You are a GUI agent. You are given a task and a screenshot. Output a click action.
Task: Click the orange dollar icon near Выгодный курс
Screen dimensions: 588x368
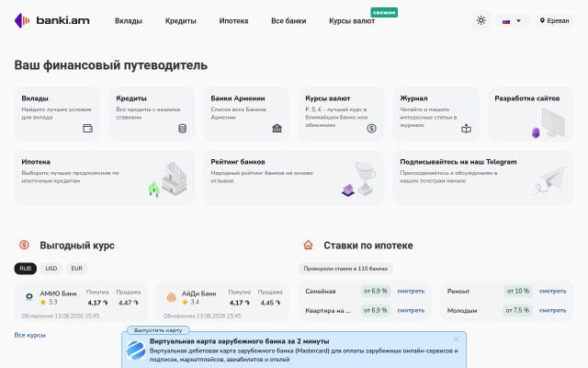click(x=24, y=245)
